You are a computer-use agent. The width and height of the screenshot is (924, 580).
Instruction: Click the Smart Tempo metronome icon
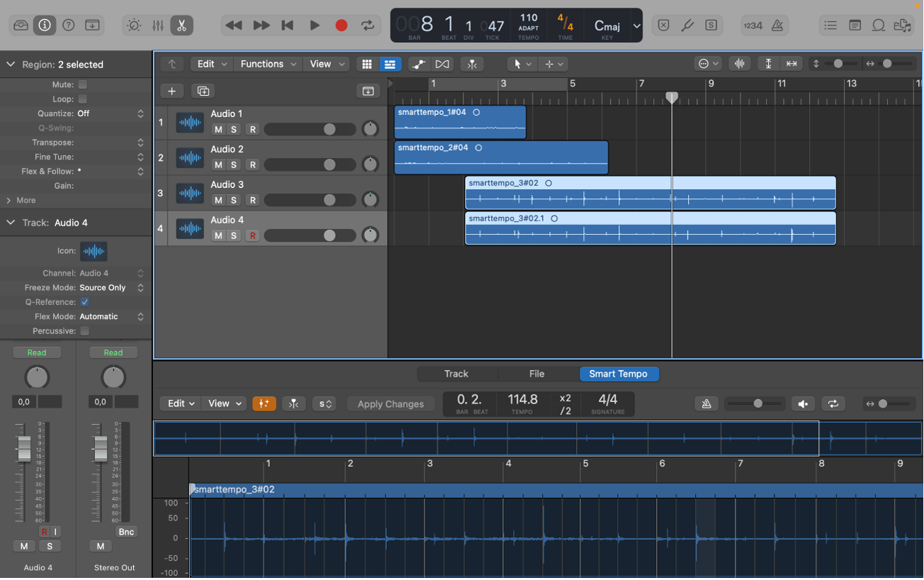[x=706, y=403]
